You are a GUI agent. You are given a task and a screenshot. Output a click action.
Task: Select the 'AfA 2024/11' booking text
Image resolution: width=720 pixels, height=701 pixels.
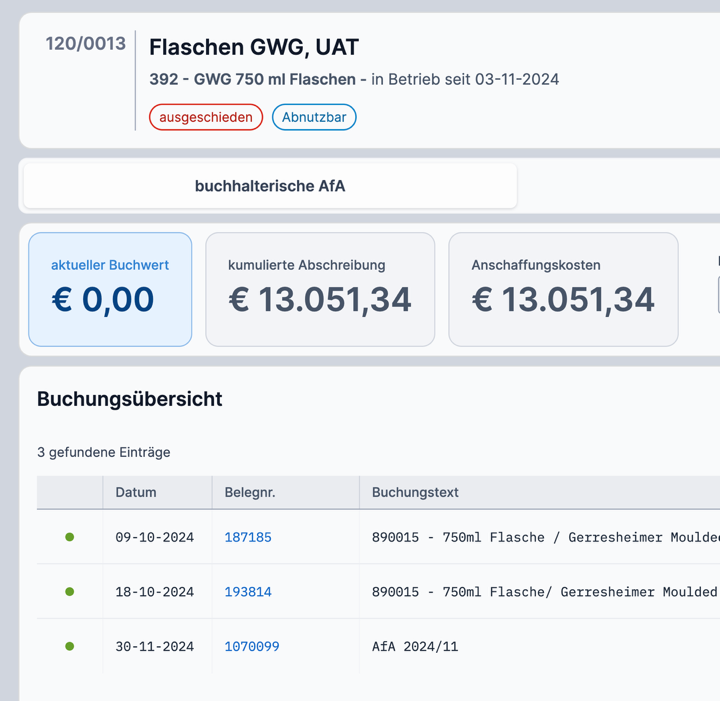(415, 647)
